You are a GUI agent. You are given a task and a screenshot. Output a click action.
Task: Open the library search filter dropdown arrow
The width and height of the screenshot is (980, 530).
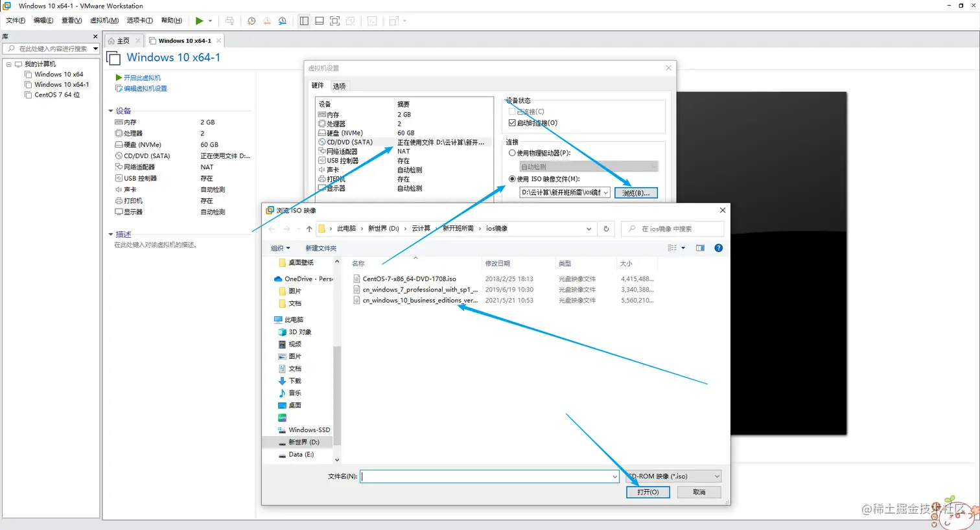(x=95, y=49)
